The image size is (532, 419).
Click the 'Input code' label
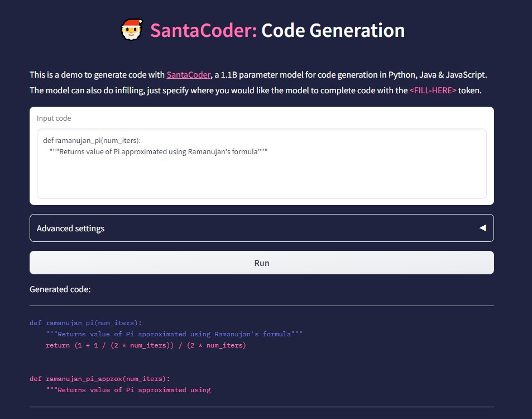point(54,118)
